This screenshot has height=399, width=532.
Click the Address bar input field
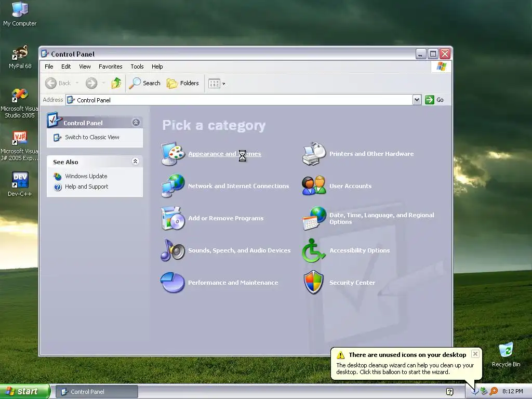pos(239,100)
